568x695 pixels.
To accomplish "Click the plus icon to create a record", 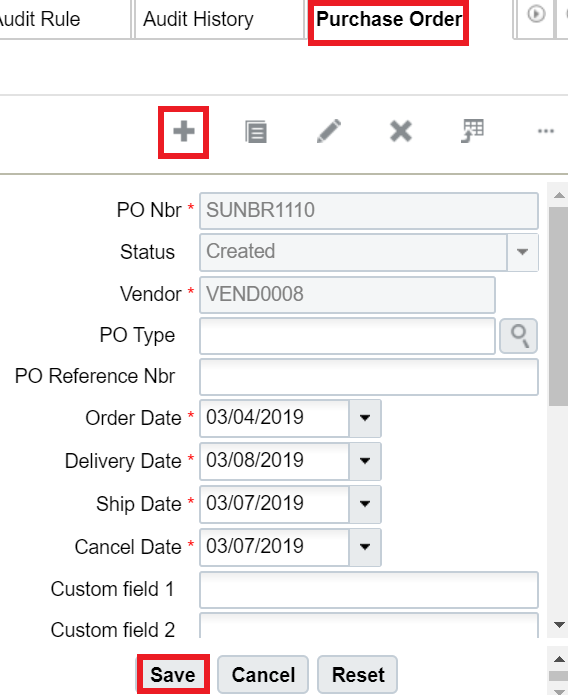I will [184, 132].
